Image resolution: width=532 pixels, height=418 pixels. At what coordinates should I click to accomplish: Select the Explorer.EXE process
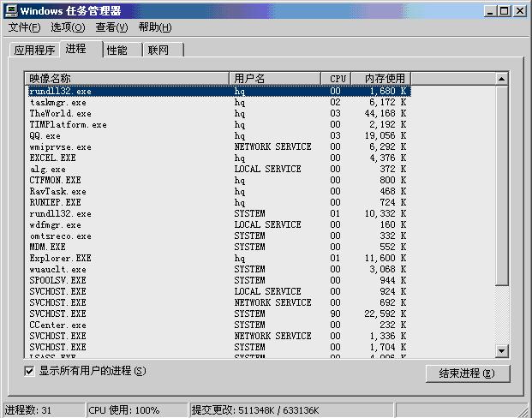point(218,258)
